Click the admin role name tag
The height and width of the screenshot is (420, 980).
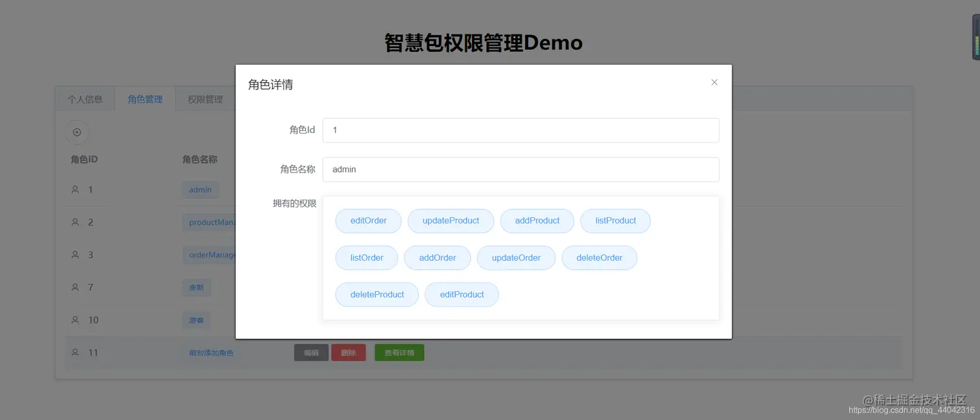[x=200, y=190]
